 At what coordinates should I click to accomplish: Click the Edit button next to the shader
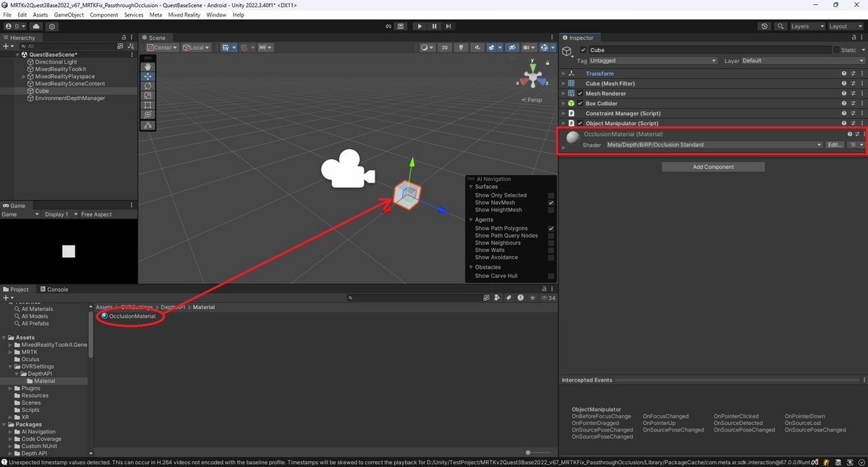click(833, 144)
